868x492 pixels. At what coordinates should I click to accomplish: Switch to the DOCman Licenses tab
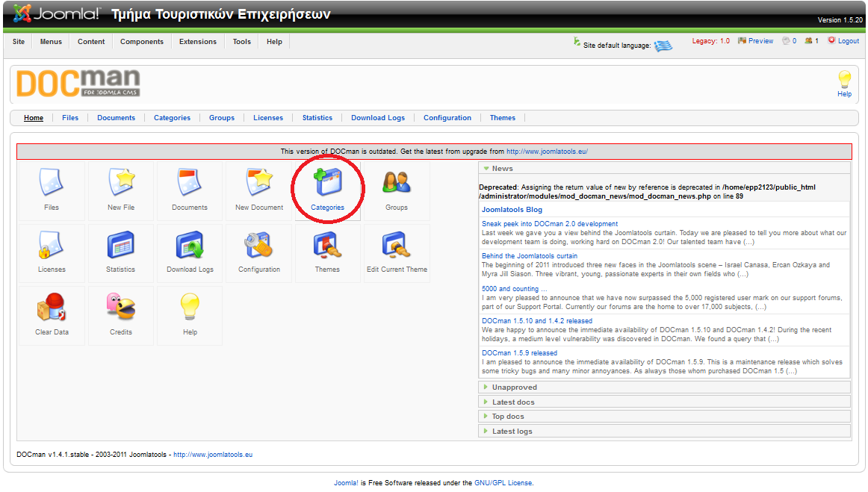click(x=268, y=118)
